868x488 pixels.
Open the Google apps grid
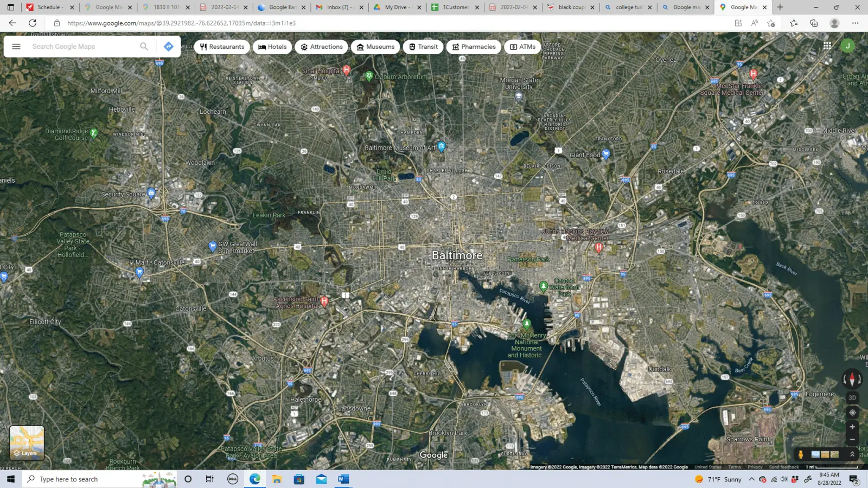(827, 46)
